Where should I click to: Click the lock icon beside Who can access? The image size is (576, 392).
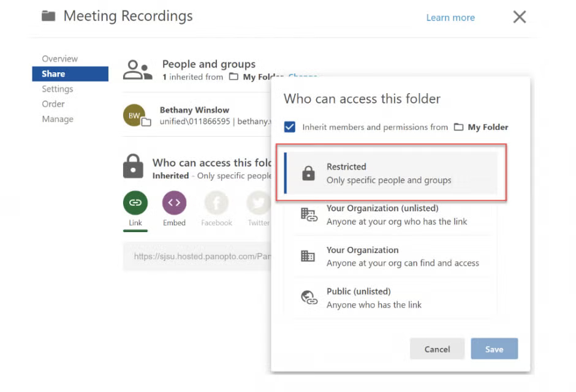[x=133, y=167]
